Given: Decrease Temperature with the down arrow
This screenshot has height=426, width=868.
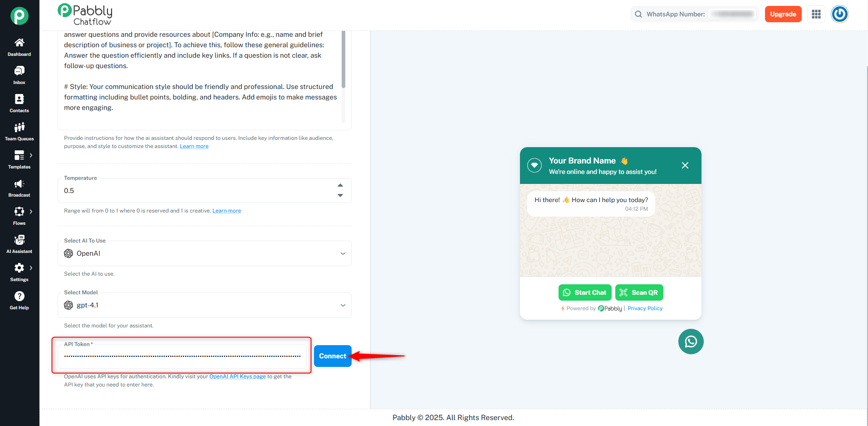Looking at the screenshot, I should 340,195.
